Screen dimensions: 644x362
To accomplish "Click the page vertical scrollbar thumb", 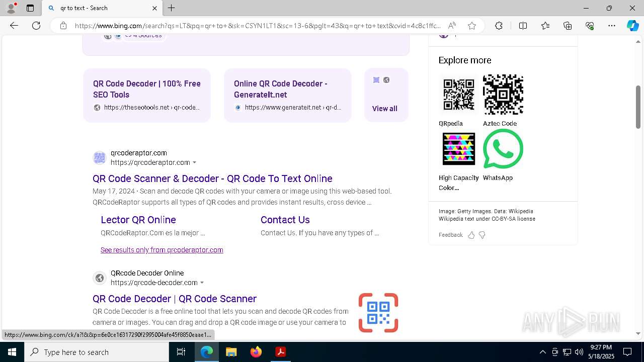I will [x=638, y=107].
